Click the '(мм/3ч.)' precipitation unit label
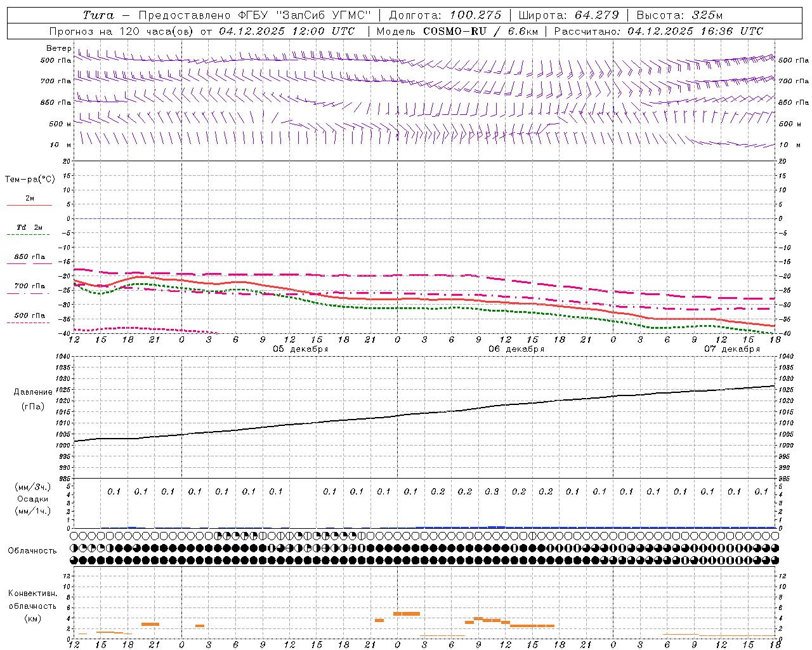This screenshot has height=650, width=812. tap(32, 487)
